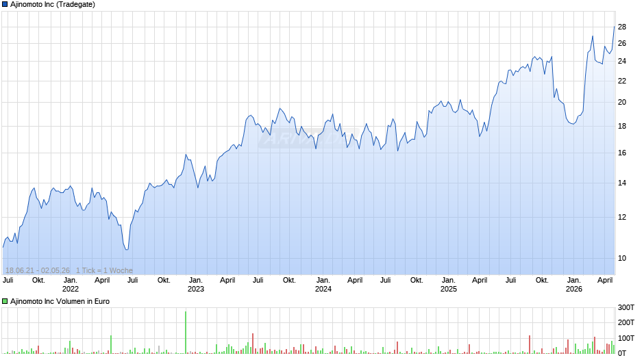Click the tallest green volume bar near Jan. 2023
The height and width of the screenshot is (360, 644).
coord(186,333)
